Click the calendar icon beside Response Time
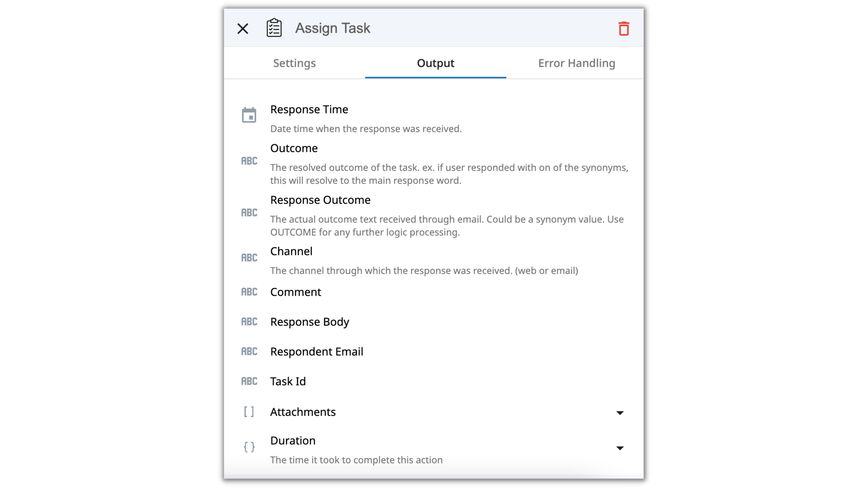The height and width of the screenshot is (488, 868). (249, 115)
